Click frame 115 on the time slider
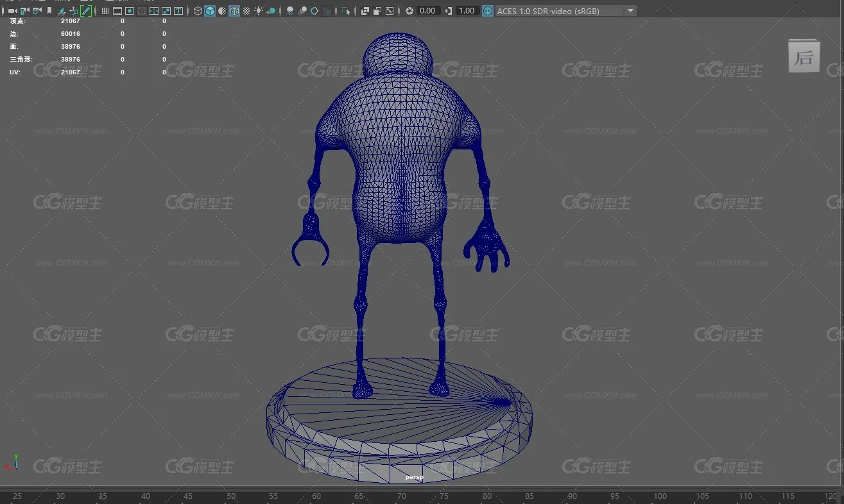 point(788,496)
